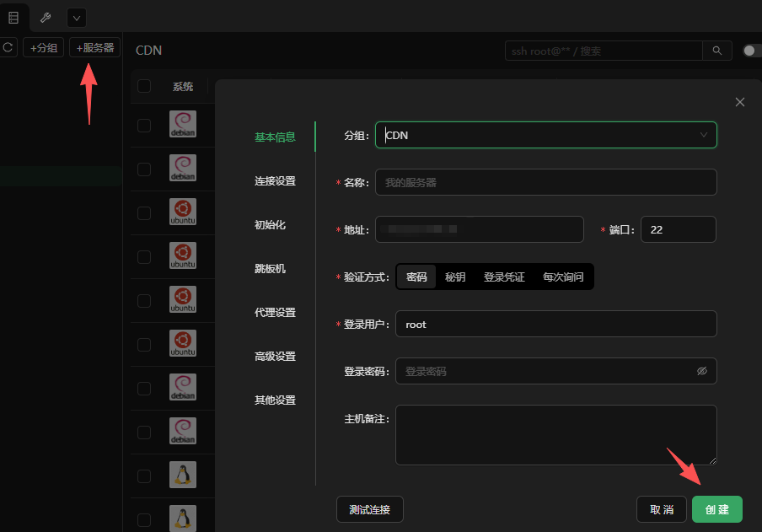This screenshot has height=532, width=762.
Task: Open the server list icon tab
Action: (x=13, y=17)
